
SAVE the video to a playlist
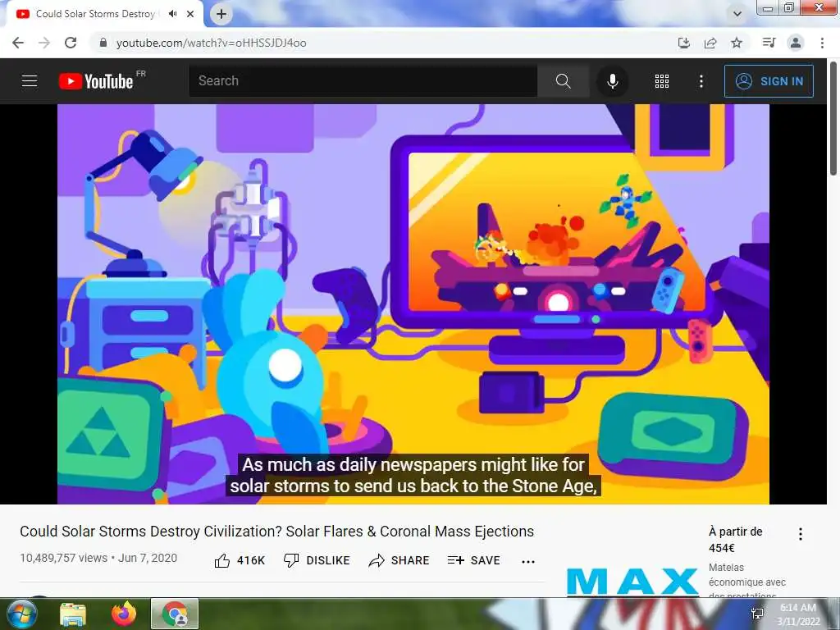click(473, 560)
